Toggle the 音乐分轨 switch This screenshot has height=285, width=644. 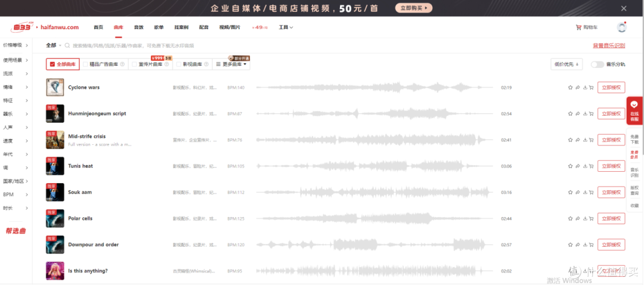click(597, 64)
